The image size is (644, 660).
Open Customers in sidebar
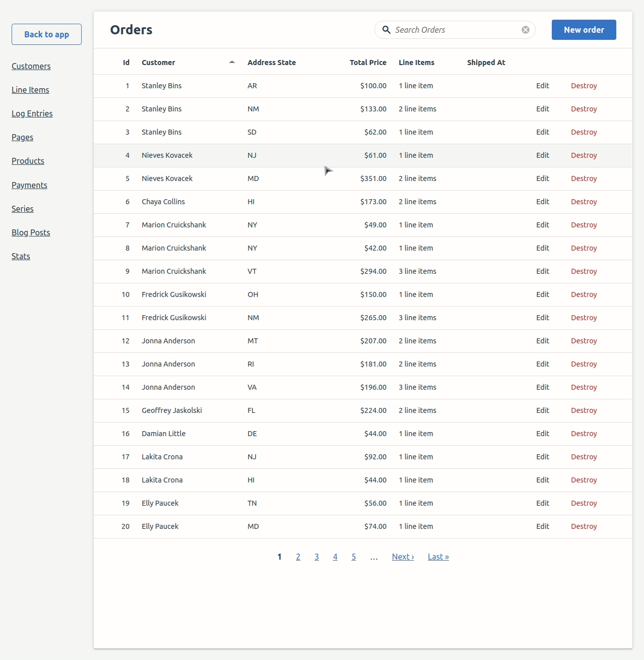click(x=31, y=66)
